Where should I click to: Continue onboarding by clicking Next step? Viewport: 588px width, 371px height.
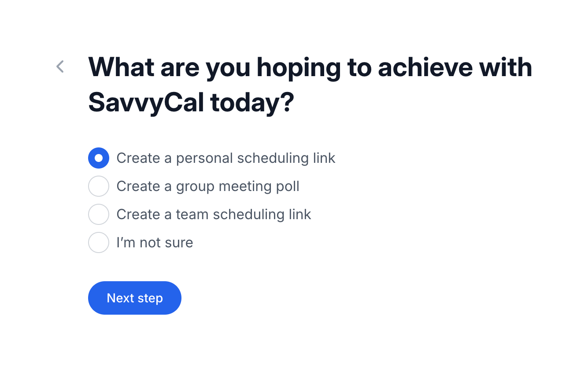click(x=135, y=298)
